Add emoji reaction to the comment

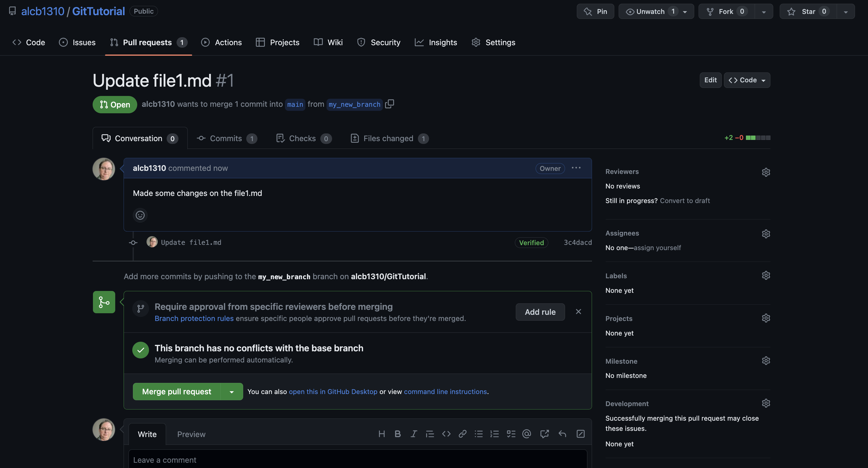pyautogui.click(x=140, y=215)
